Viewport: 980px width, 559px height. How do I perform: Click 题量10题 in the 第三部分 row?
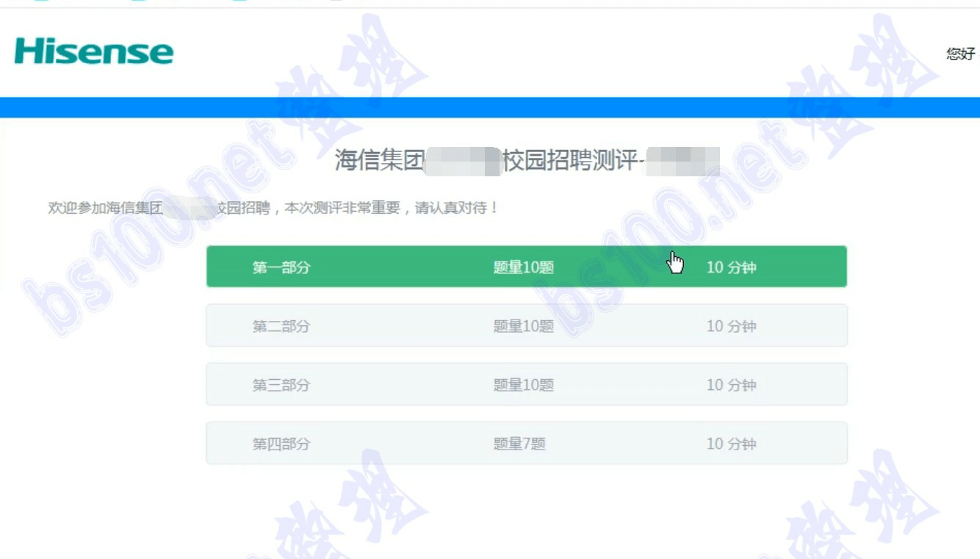524,385
